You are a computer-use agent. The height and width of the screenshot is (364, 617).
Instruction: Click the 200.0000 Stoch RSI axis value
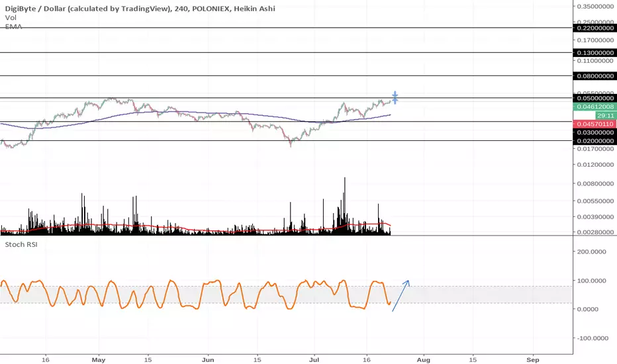591,251
